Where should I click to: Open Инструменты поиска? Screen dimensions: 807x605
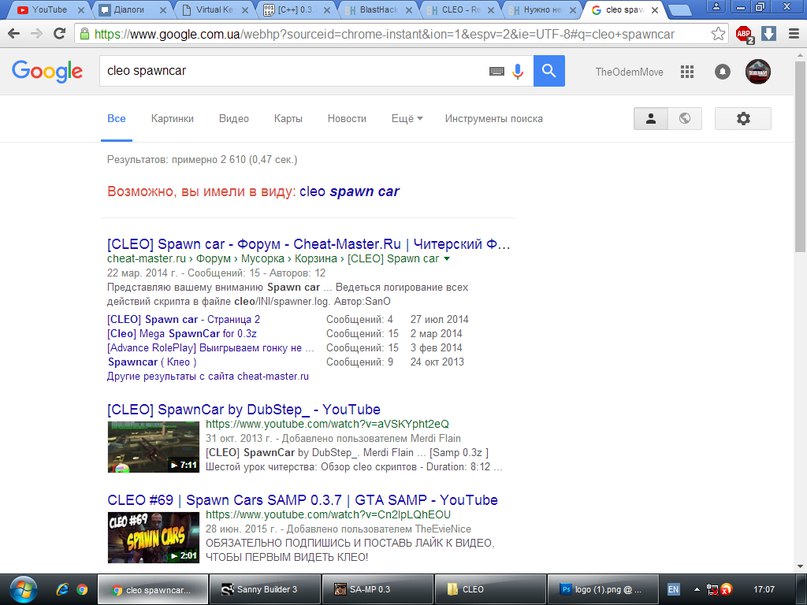tap(494, 119)
